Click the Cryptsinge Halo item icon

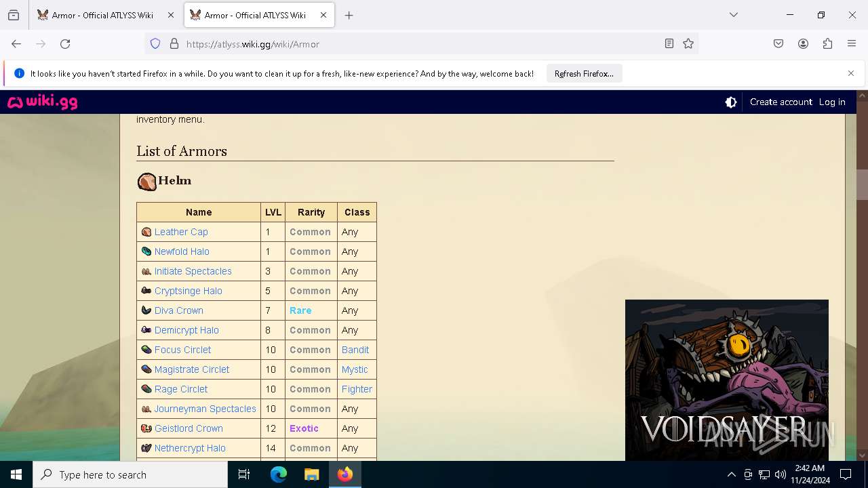click(146, 291)
